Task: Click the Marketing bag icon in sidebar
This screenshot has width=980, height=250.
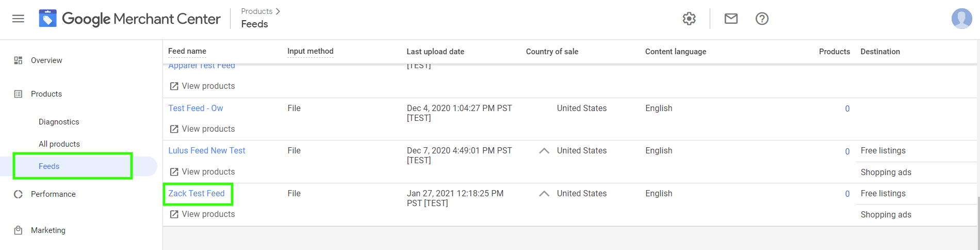Action: [x=18, y=230]
